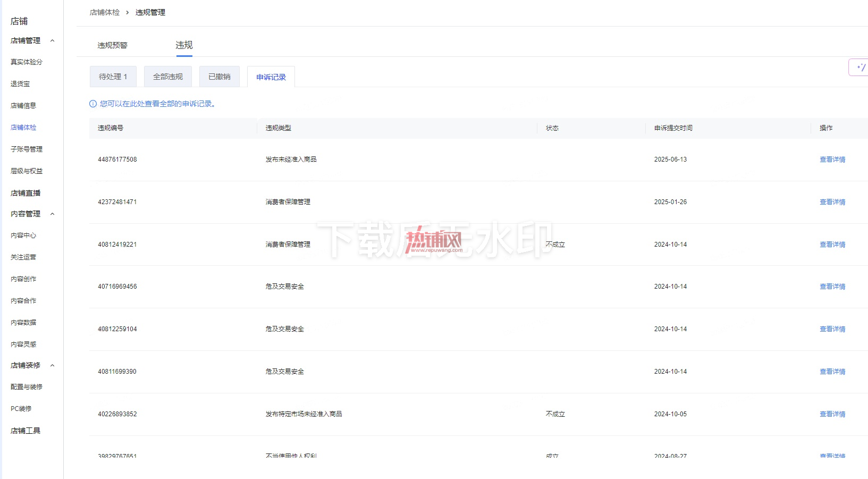Collapse the 店铺管理 sidebar section
This screenshot has height=479, width=868.
coord(52,40)
